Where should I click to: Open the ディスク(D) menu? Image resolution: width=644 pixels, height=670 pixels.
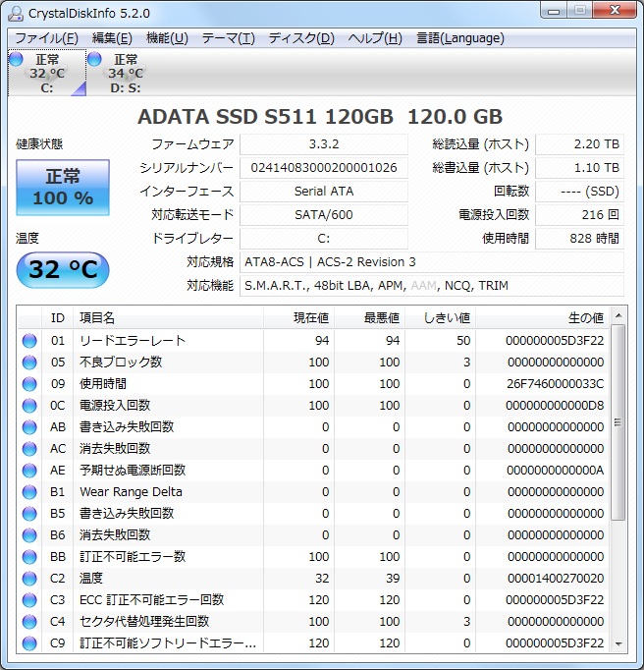click(301, 38)
